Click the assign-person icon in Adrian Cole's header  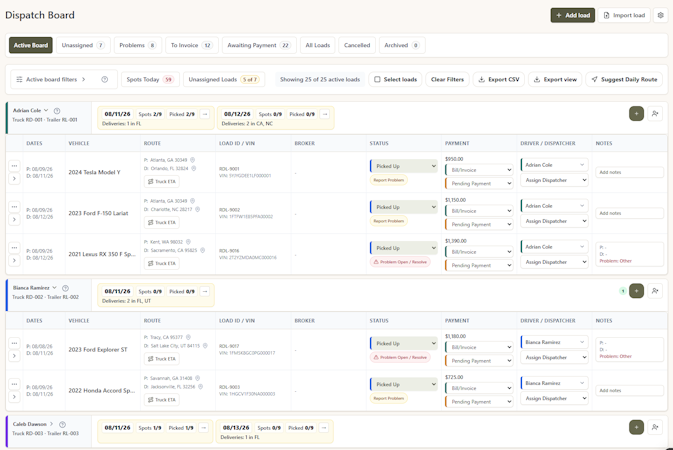click(x=655, y=113)
